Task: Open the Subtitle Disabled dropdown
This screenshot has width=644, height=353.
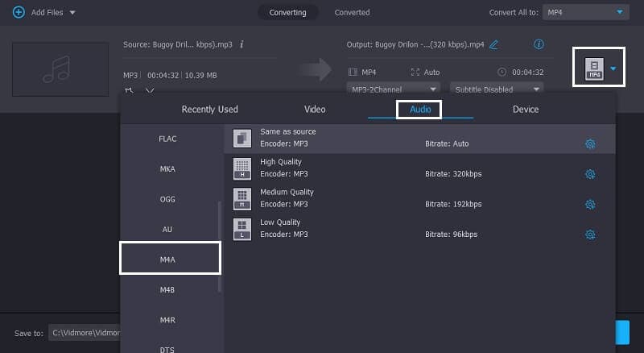Action: point(497,89)
